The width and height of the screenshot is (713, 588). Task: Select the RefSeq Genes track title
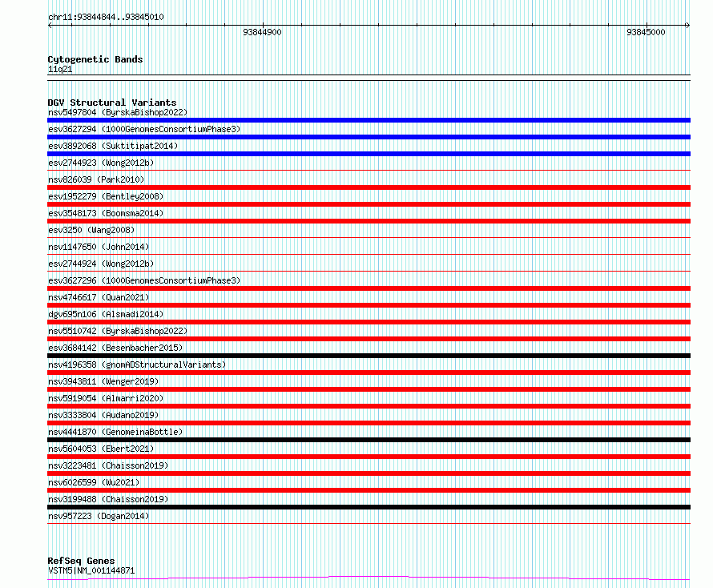(x=82, y=561)
